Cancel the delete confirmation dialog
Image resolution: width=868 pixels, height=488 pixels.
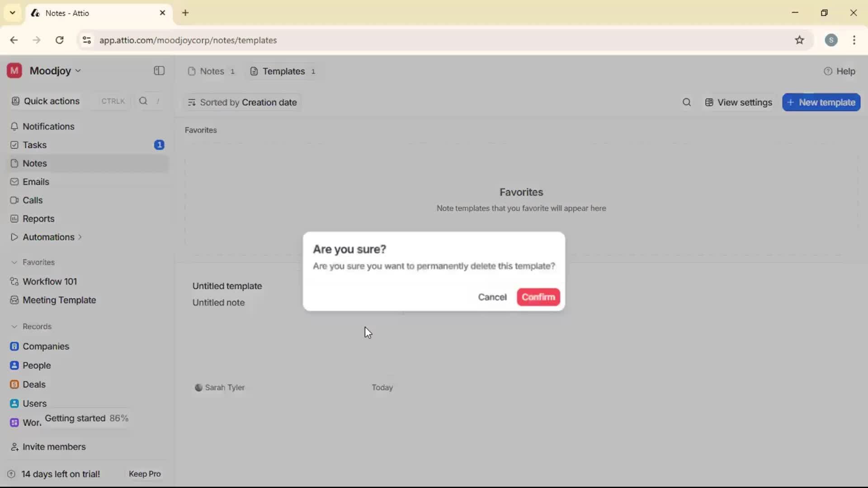pyautogui.click(x=492, y=297)
